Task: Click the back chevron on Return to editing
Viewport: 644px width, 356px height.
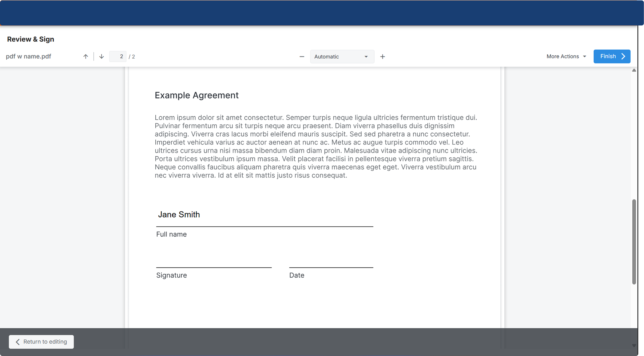Action: [18, 342]
